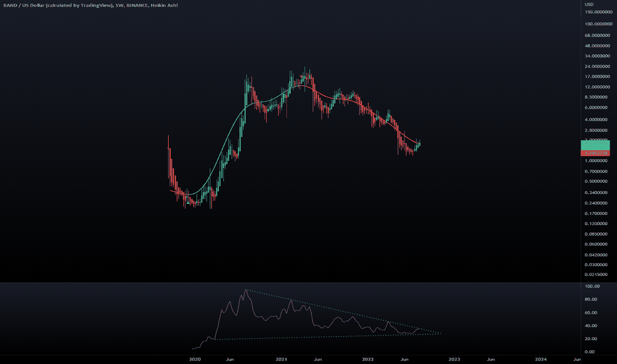Click the 2022 label on time axis
The image size is (617, 364).
[368, 359]
